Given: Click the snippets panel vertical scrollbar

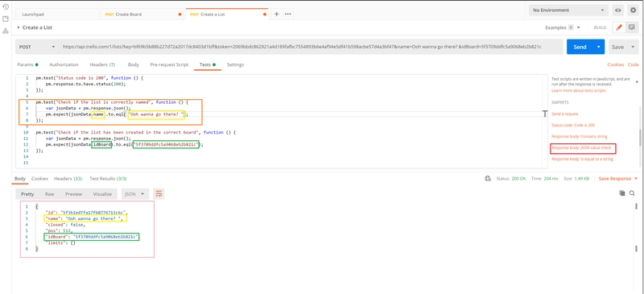Looking at the screenshot, I should (639, 138).
